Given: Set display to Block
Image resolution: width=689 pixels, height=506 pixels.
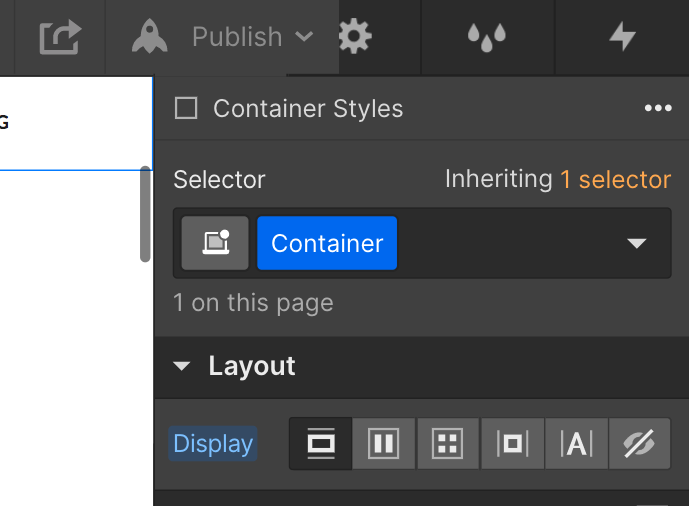Looking at the screenshot, I should point(321,444).
